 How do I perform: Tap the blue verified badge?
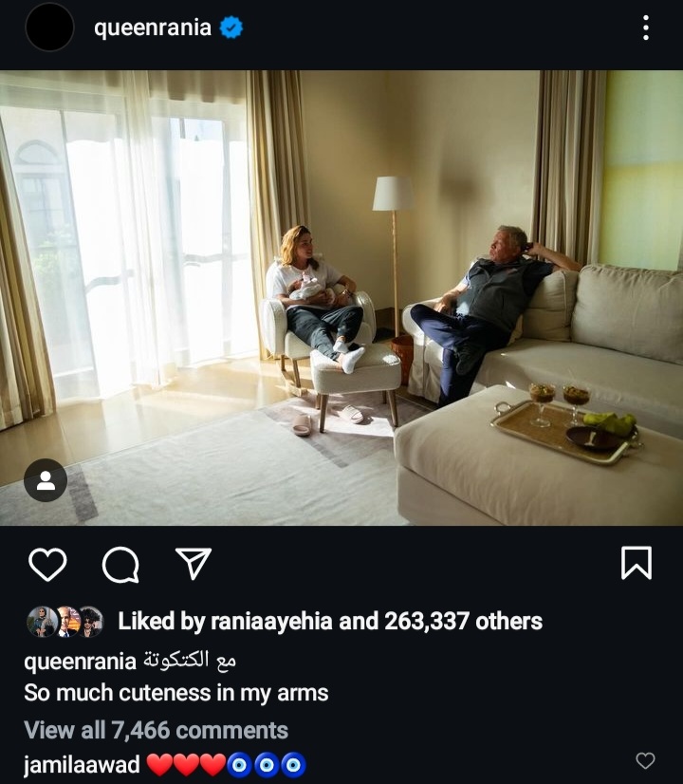coord(231,27)
